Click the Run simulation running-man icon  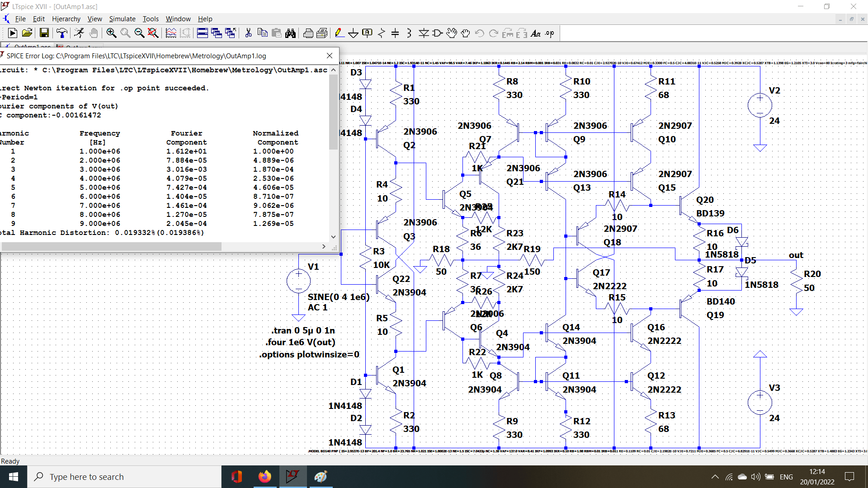point(79,33)
